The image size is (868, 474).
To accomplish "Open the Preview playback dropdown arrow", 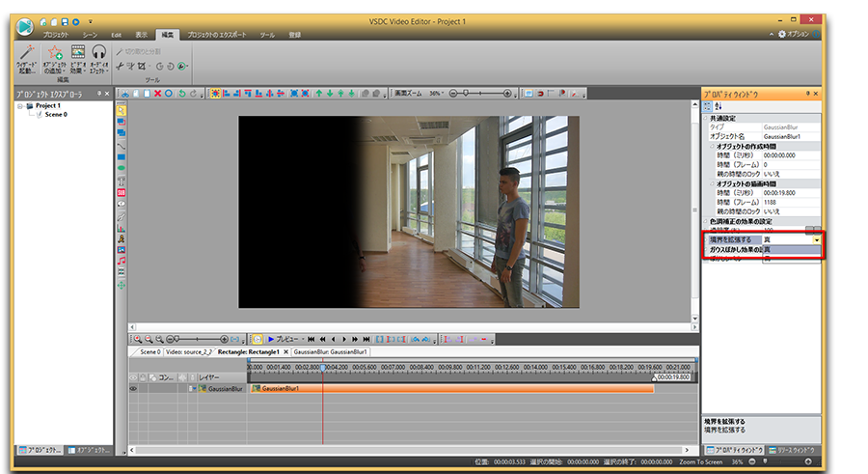I will coord(302,339).
